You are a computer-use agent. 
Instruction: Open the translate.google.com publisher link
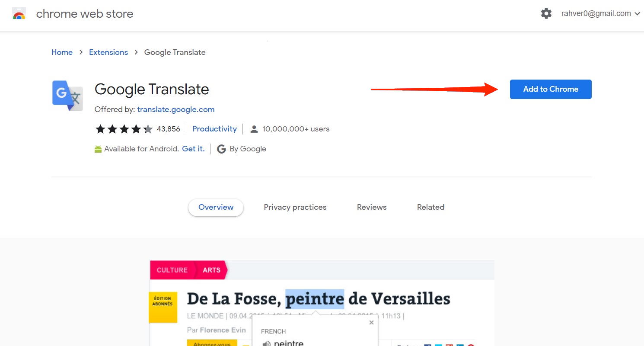tap(175, 109)
